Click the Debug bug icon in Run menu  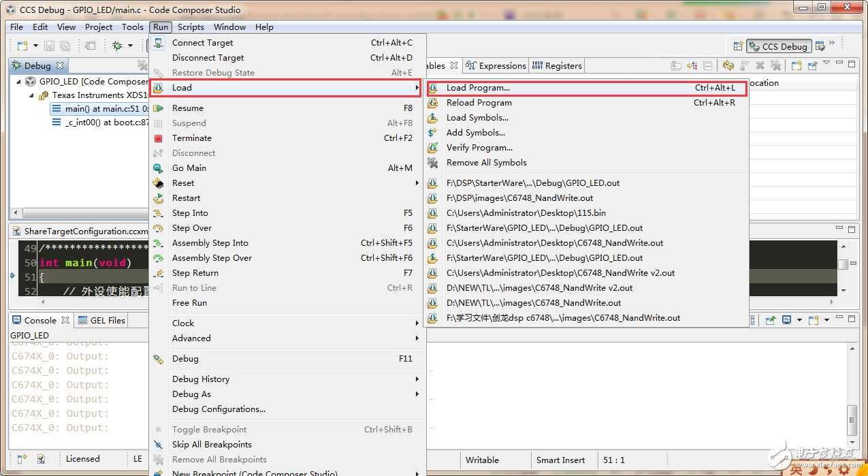click(159, 359)
